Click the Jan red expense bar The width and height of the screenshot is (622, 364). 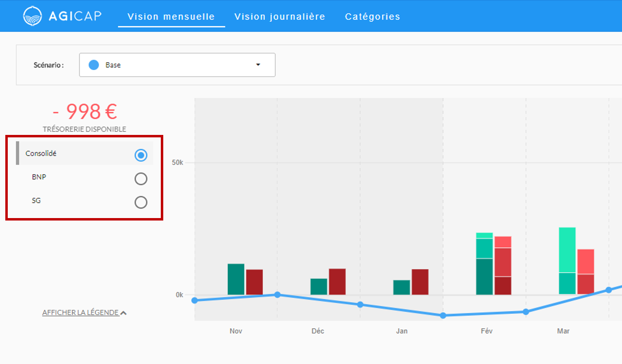click(420, 282)
